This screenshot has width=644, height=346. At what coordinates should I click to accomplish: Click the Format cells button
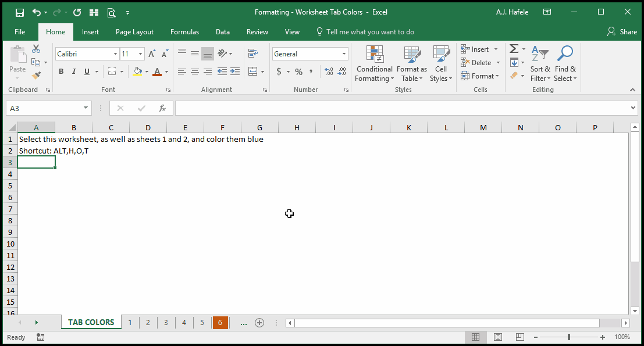[x=480, y=76]
